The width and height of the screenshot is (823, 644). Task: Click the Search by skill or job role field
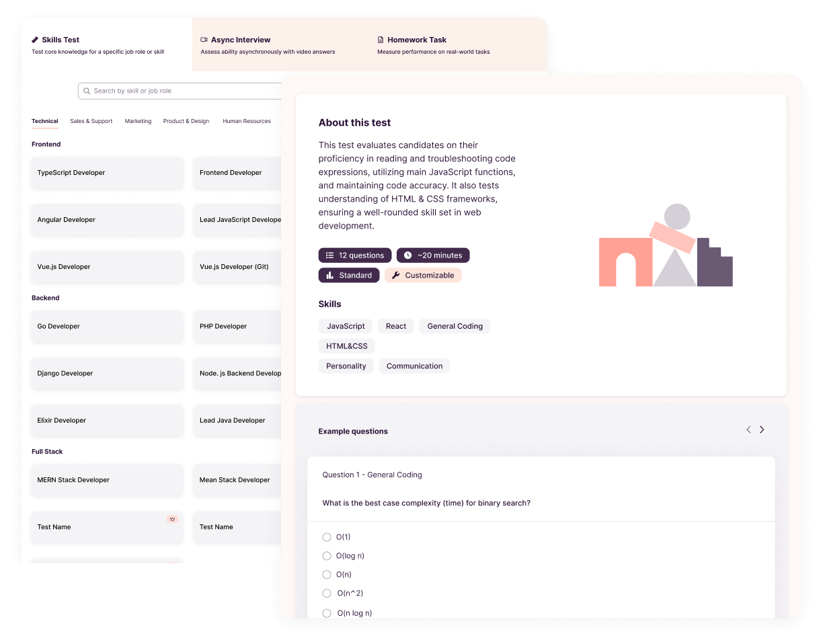182,91
